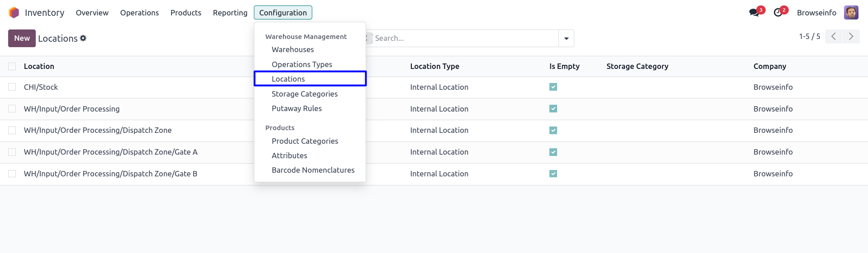Collapse the Configuration dropdown menu
Viewport: 868px width, 253px height.
coord(283,13)
